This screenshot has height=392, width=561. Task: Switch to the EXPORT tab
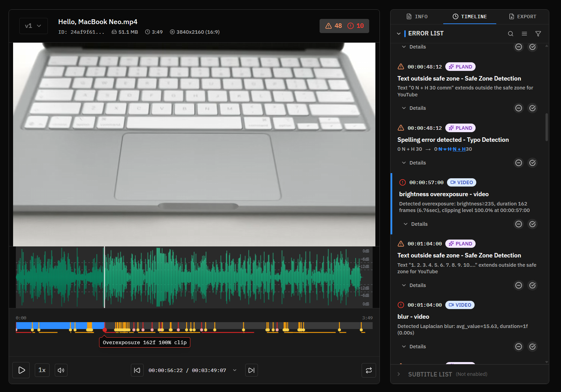pyautogui.click(x=522, y=17)
